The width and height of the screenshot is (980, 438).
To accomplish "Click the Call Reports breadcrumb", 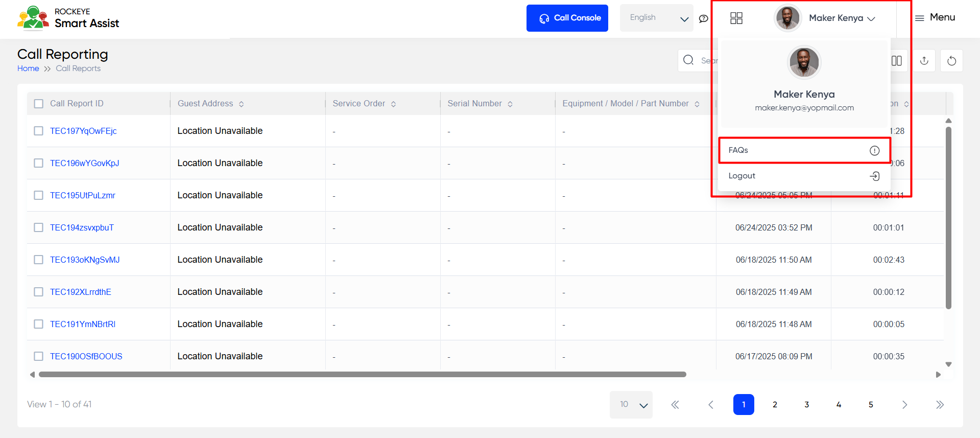I will pyautogui.click(x=78, y=68).
